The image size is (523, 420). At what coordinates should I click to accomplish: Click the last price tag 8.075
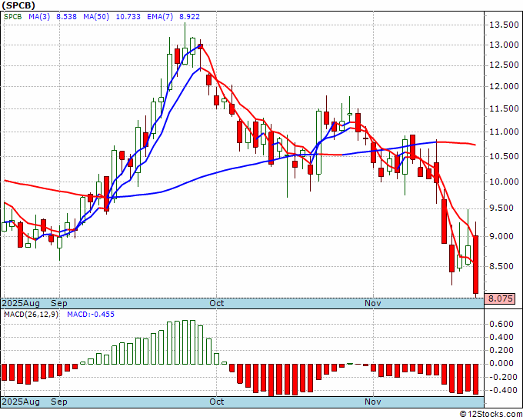499,298
